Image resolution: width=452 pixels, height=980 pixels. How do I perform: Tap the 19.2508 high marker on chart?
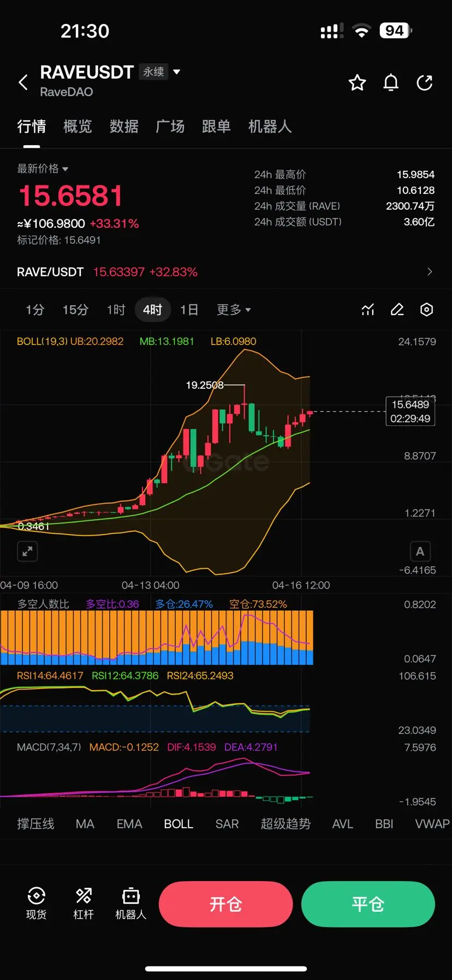coord(205,385)
